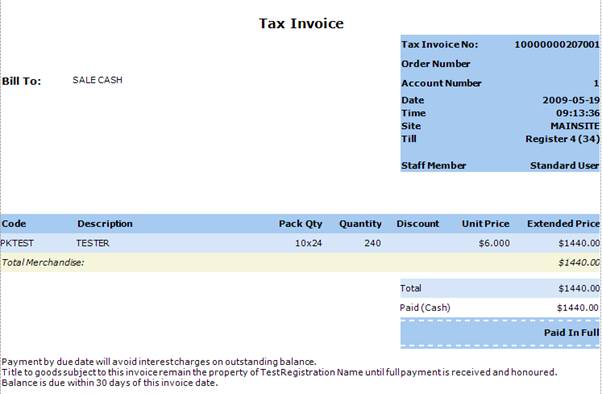Click the MAINSITE site value
Image resolution: width=602 pixels, height=394 pixels.
point(575,126)
